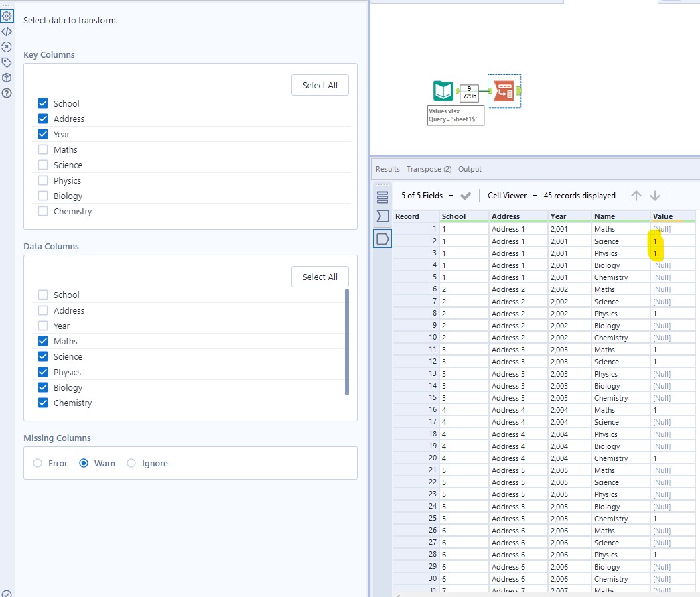Click the circular arrow navigation icon in sidebar
This screenshot has width=700, height=597.
pos(7,46)
